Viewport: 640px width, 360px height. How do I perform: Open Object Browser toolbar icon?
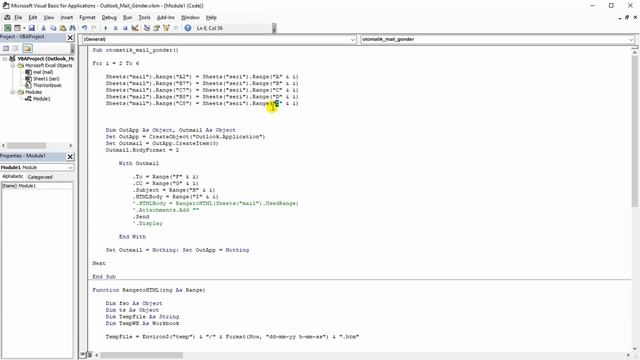point(166,28)
